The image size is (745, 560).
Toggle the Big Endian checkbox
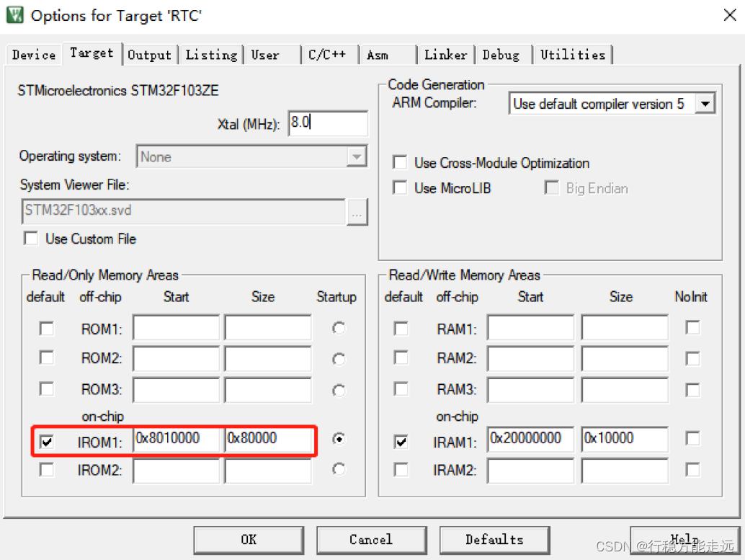pyautogui.click(x=551, y=188)
